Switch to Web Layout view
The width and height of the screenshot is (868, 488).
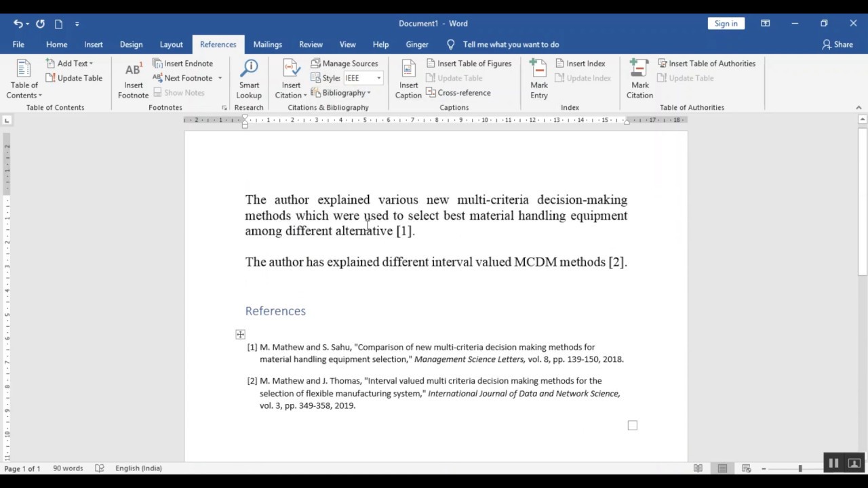coord(747,468)
